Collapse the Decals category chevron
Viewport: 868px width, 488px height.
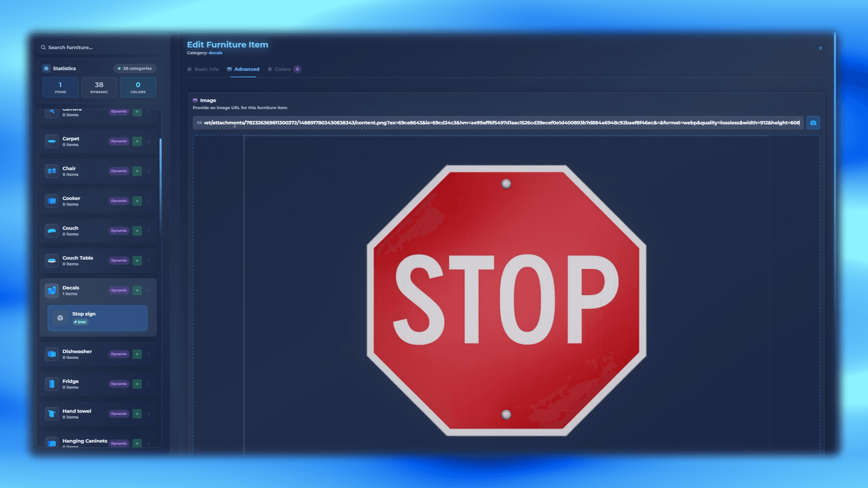(149, 290)
